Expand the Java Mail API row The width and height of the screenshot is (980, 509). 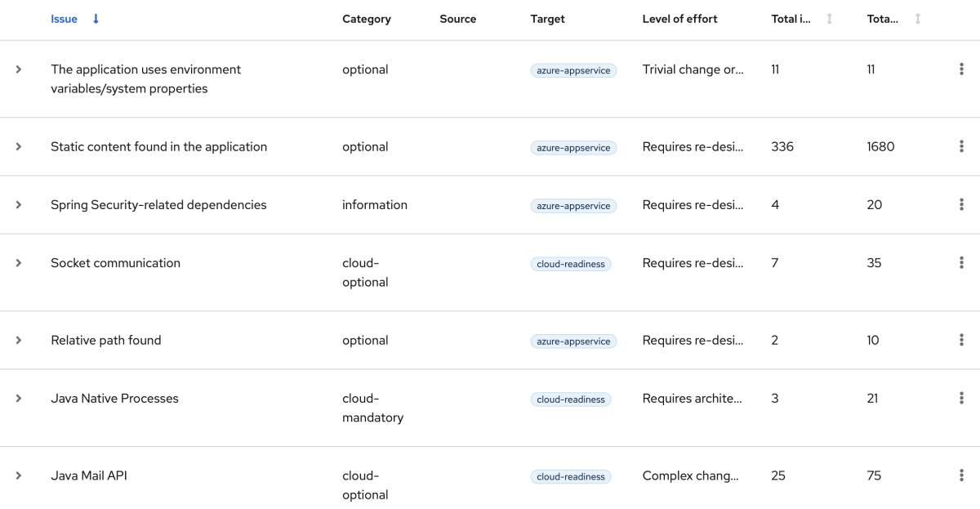(x=19, y=476)
